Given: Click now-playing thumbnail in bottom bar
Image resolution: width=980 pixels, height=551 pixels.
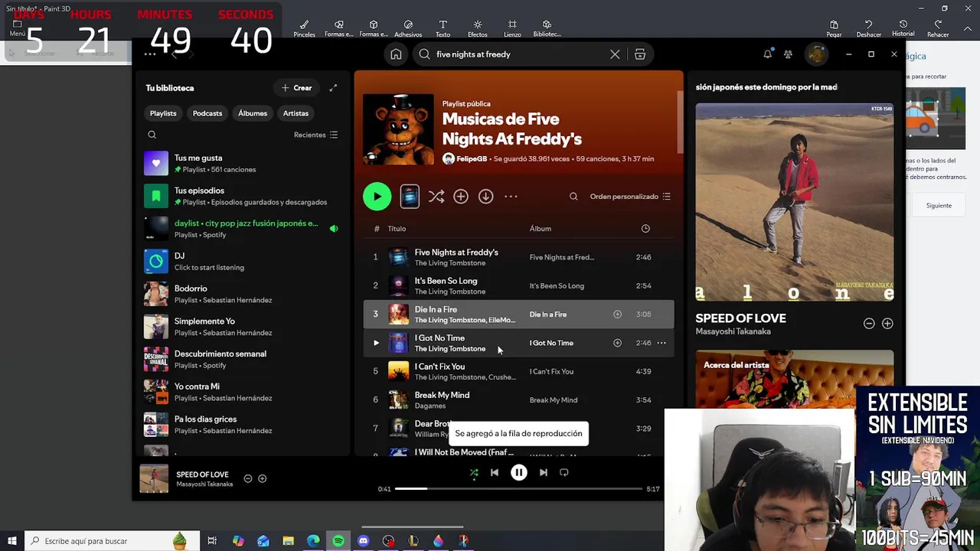Looking at the screenshot, I should (154, 479).
